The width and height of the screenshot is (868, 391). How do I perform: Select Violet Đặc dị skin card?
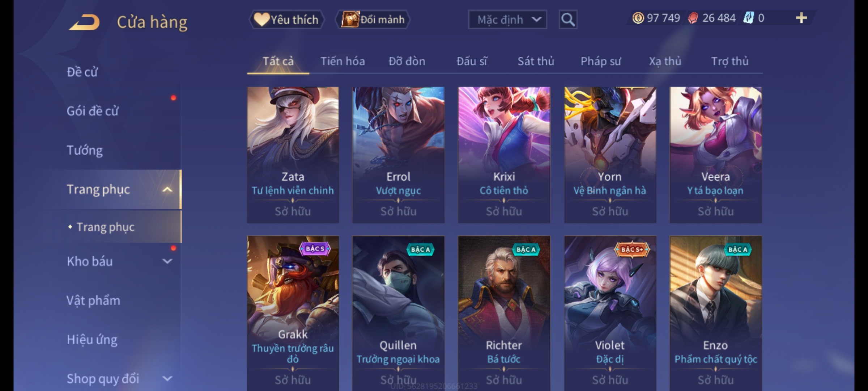click(610, 314)
